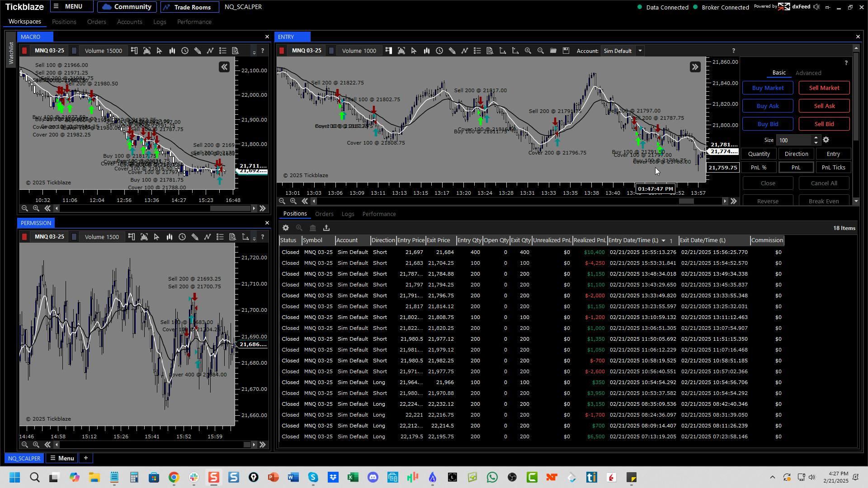This screenshot has height=488, width=868.
Task: Mute sound using the speaker icon in title bar
Action: [x=816, y=7]
